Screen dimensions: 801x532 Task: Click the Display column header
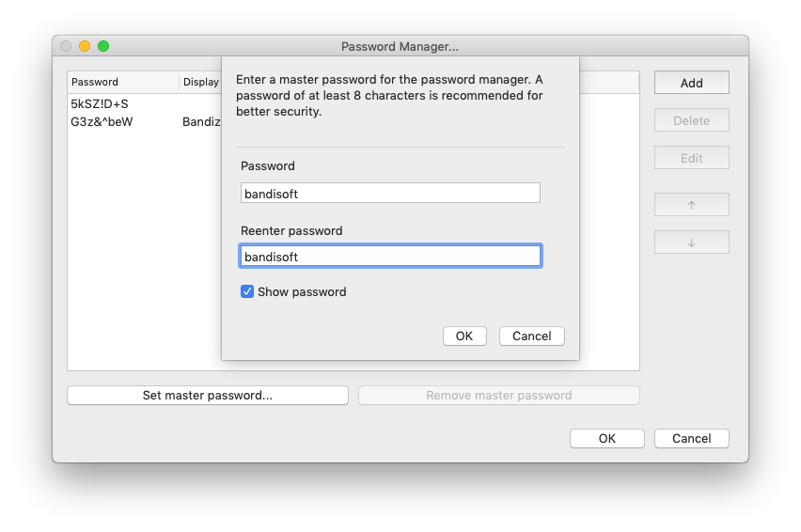pos(200,83)
